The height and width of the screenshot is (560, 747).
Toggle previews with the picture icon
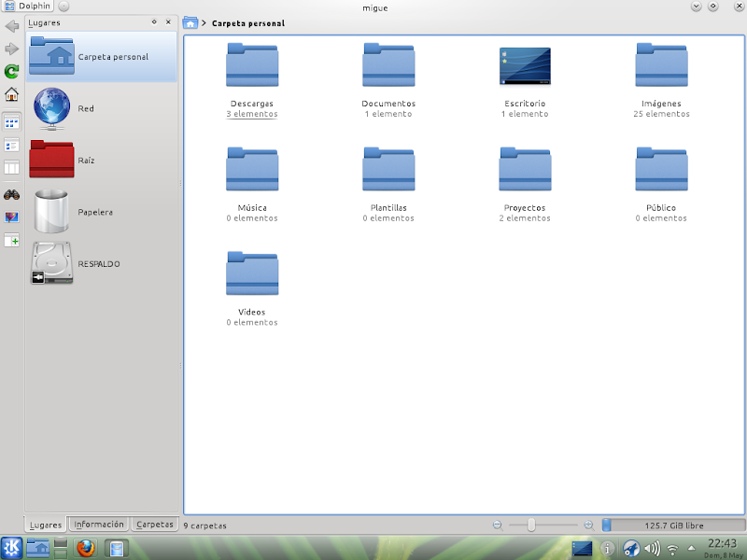coord(11,217)
